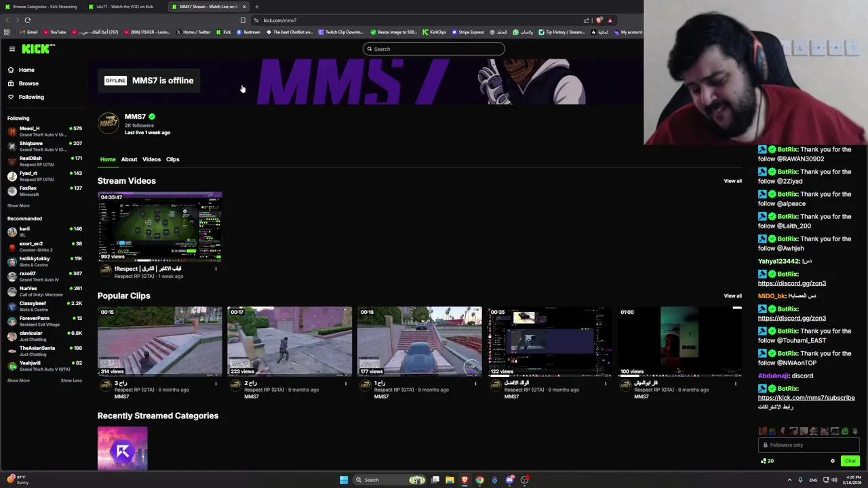Open options menu for the 177 views clip
This screenshot has width=868, height=488.
coord(475,384)
